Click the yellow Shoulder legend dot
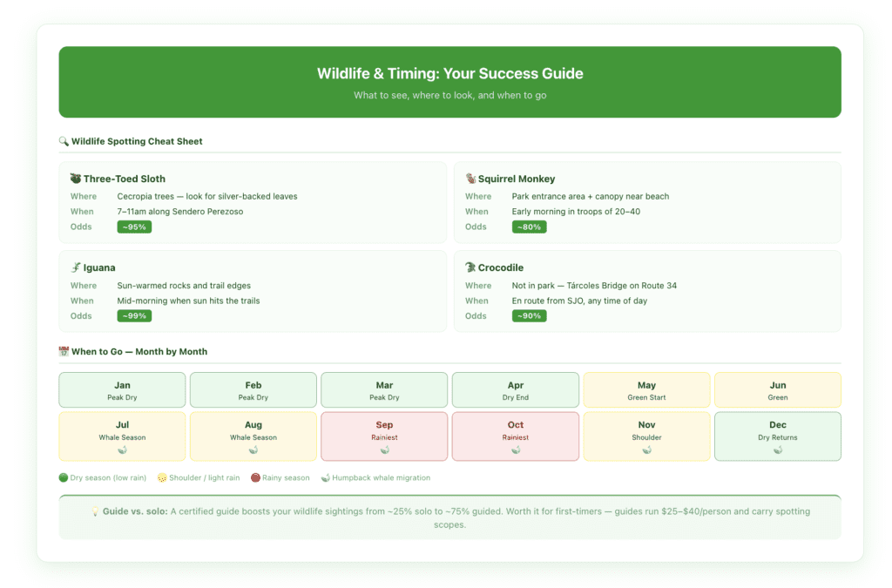The height and width of the screenshot is (588, 892). pos(162,477)
